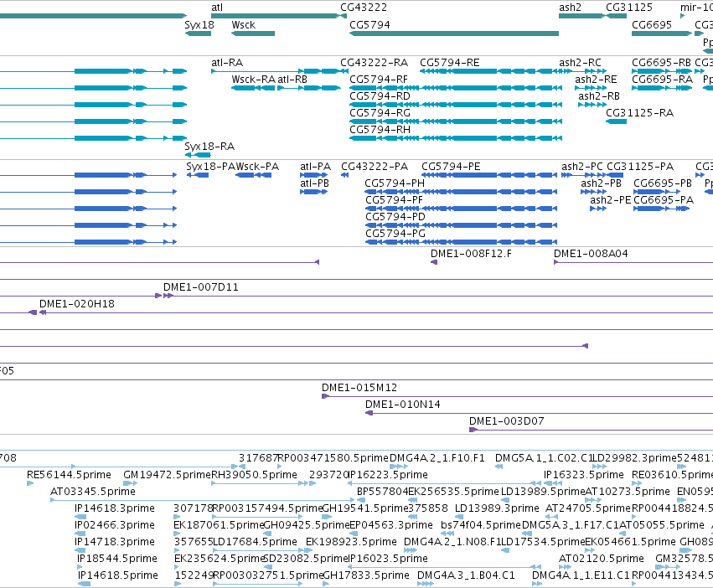Select the CG5794-RF transcript label
This screenshot has height=588, width=713.
point(379,79)
